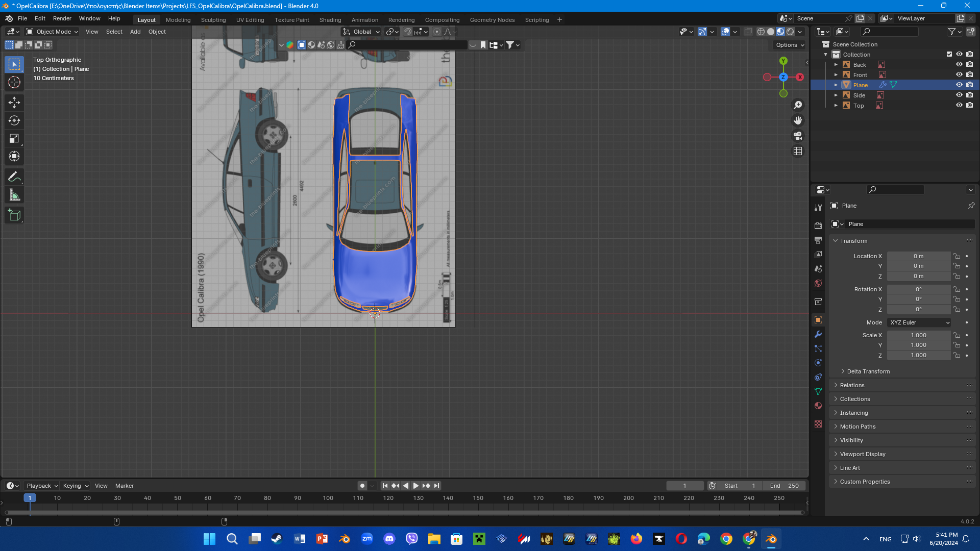Image resolution: width=980 pixels, height=551 pixels.
Task: Activate the Annotate pencil tool
Action: pyautogui.click(x=14, y=177)
